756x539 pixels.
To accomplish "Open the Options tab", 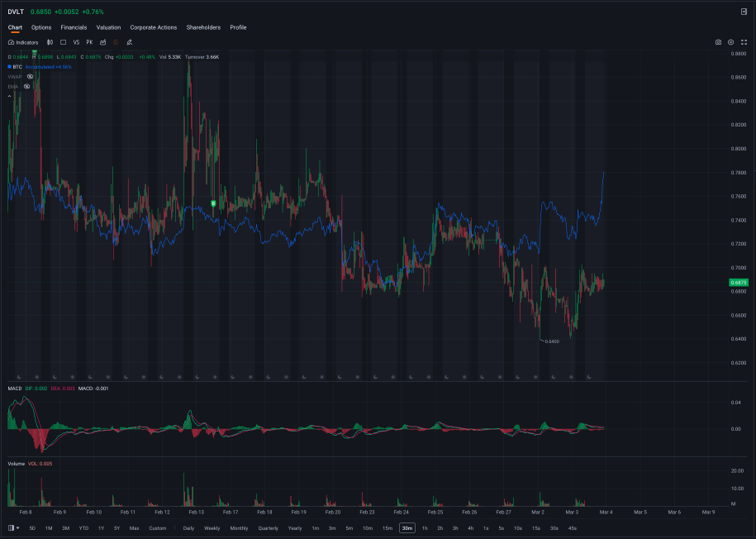I will point(41,27).
